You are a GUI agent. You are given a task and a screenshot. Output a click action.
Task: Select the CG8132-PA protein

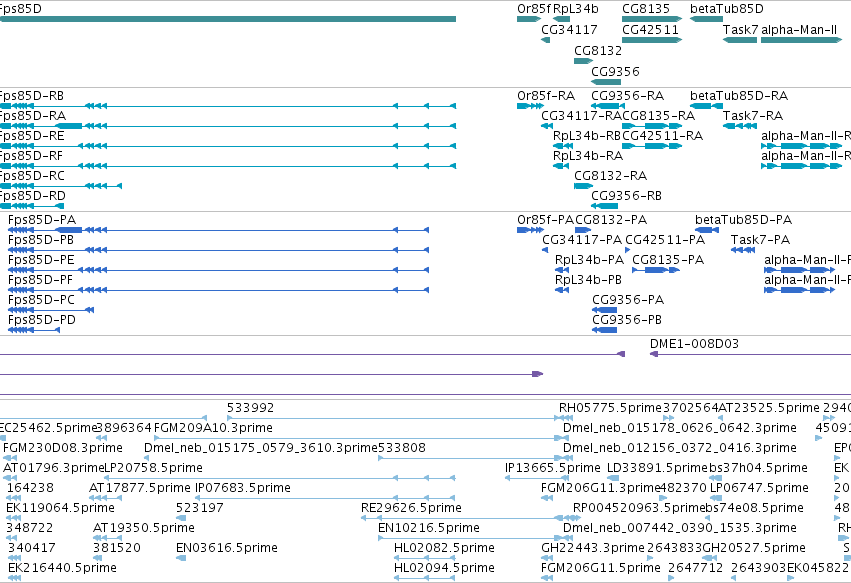pos(583,230)
